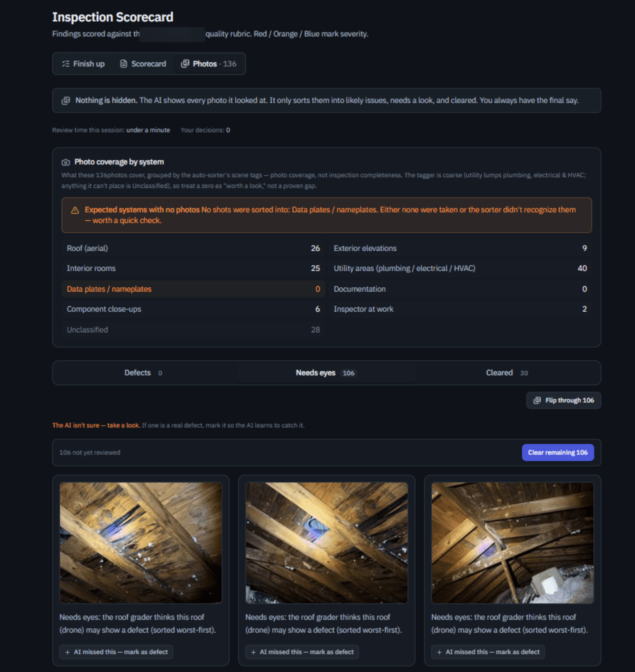This screenshot has height=672, width=635.
Task: Click the camera icon beside Photo coverage
Action: click(x=65, y=162)
